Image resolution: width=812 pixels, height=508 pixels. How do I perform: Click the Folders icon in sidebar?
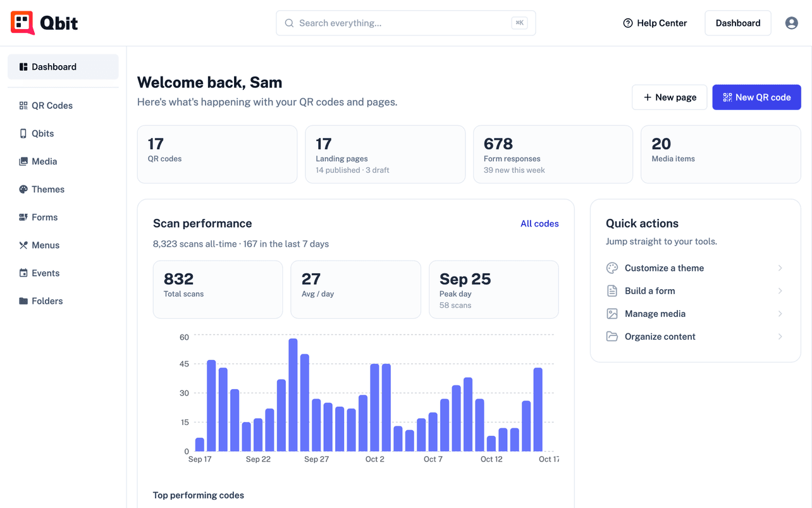coord(23,301)
